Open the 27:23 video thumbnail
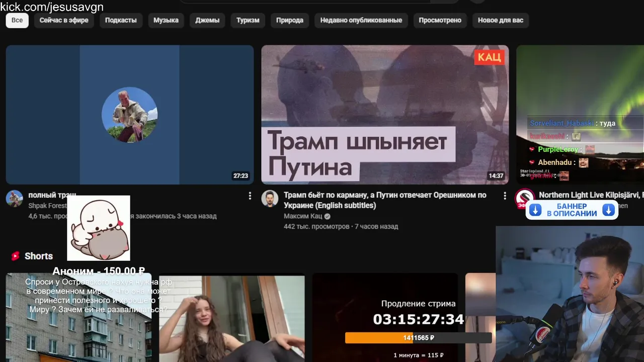644x362 pixels. point(130,115)
